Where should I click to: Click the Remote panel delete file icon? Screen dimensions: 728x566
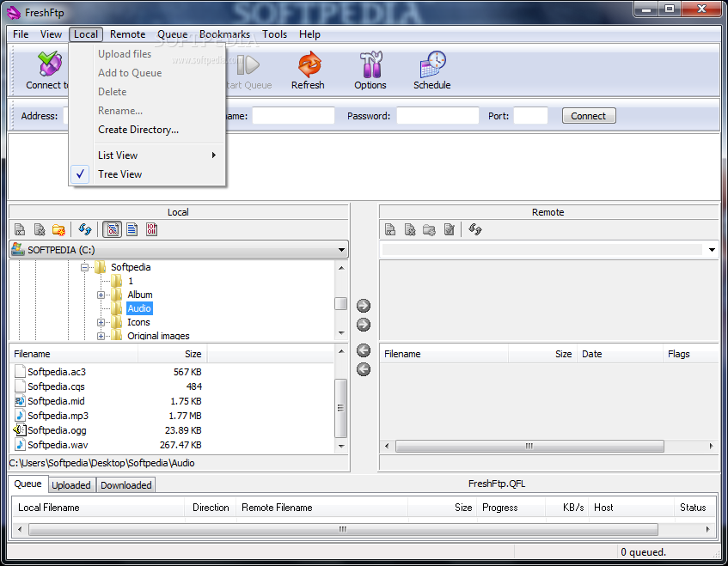click(410, 229)
